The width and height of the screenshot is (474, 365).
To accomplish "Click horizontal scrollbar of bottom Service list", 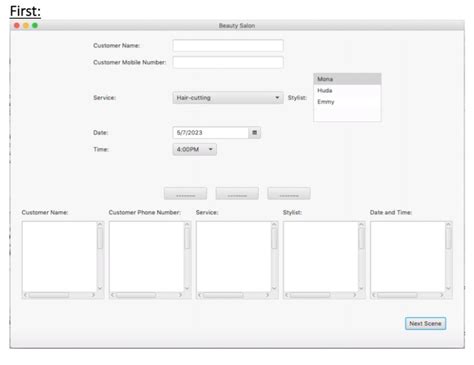I will pyautogui.click(x=234, y=295).
